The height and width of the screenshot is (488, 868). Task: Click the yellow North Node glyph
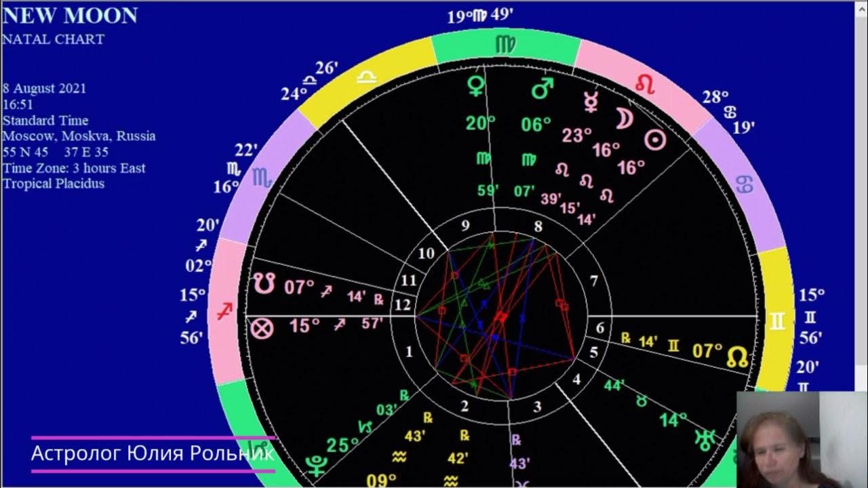pos(738,357)
